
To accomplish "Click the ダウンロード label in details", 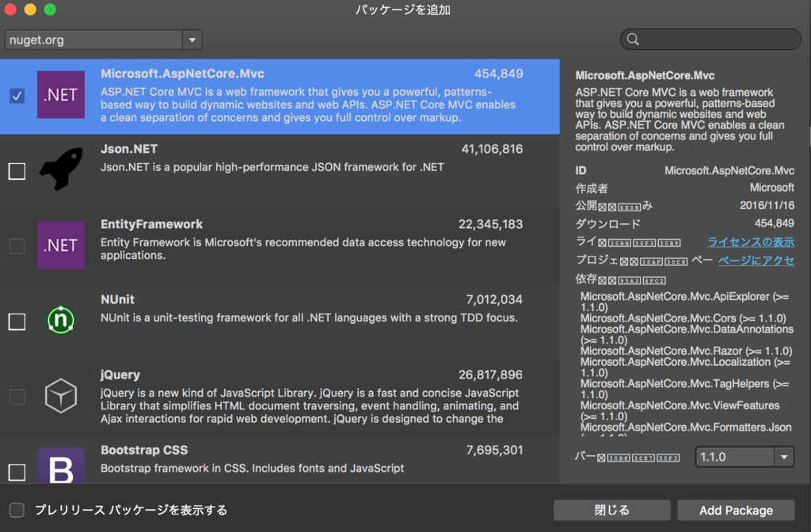I will click(x=607, y=224).
